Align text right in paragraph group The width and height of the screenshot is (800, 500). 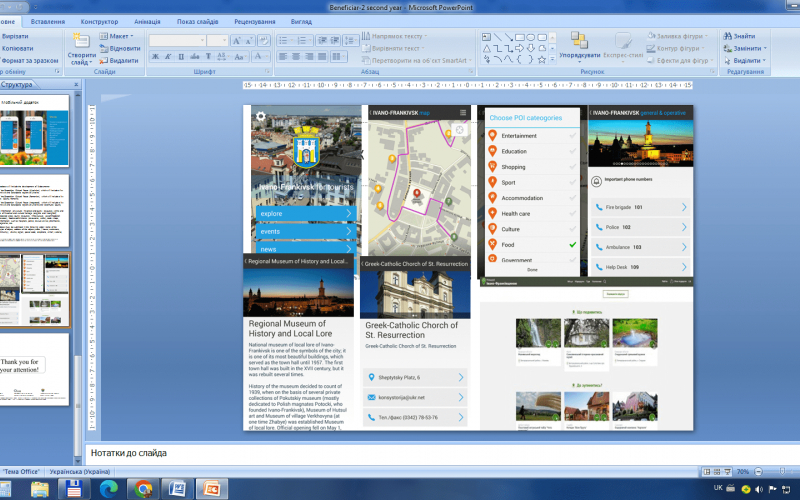(309, 57)
